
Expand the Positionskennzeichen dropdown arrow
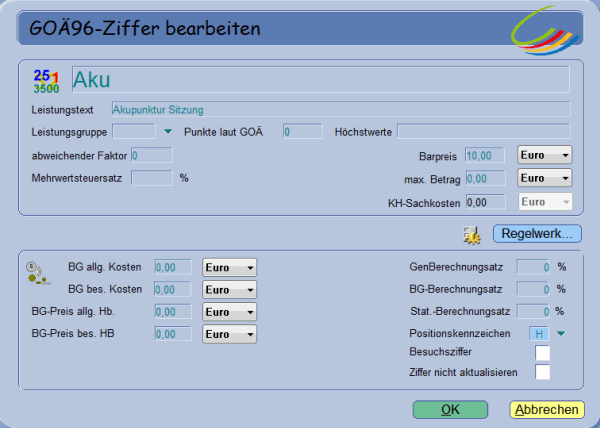[561, 334]
